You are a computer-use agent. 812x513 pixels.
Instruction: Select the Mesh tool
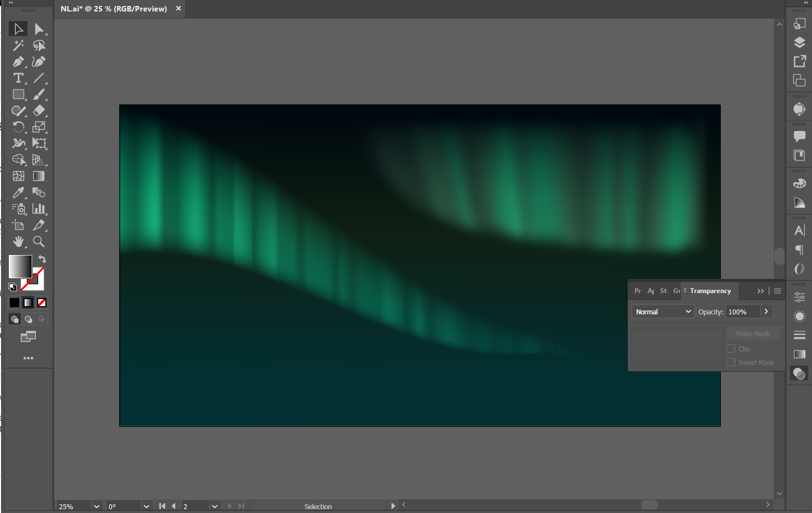point(18,176)
